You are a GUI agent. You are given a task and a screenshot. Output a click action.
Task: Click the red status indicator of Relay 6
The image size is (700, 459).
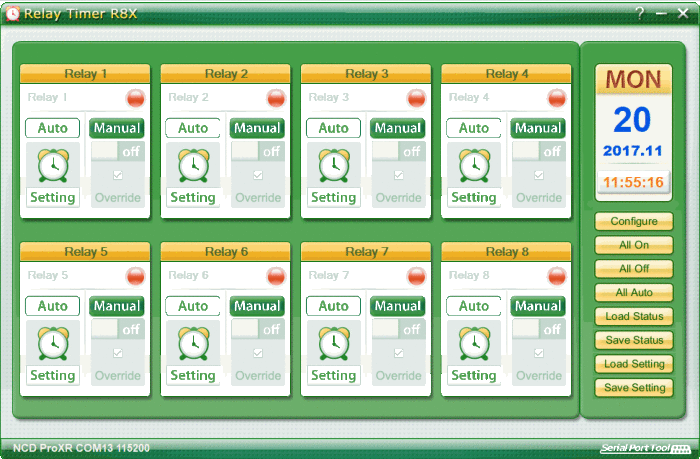(276, 276)
